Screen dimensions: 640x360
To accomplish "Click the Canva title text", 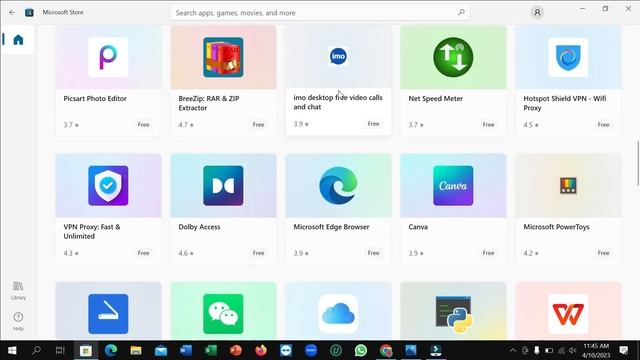I will coord(418,227).
